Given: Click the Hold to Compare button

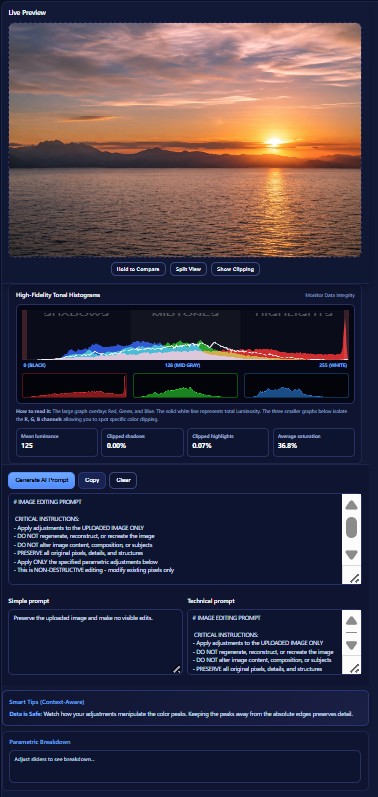Looking at the screenshot, I should [138, 269].
